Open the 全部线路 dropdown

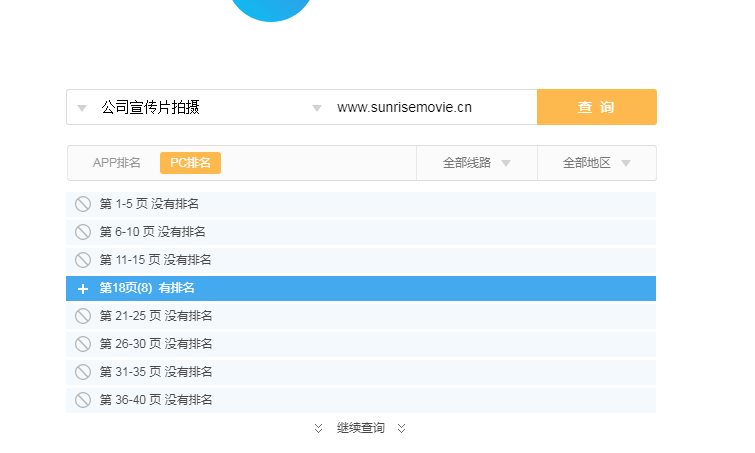point(477,163)
